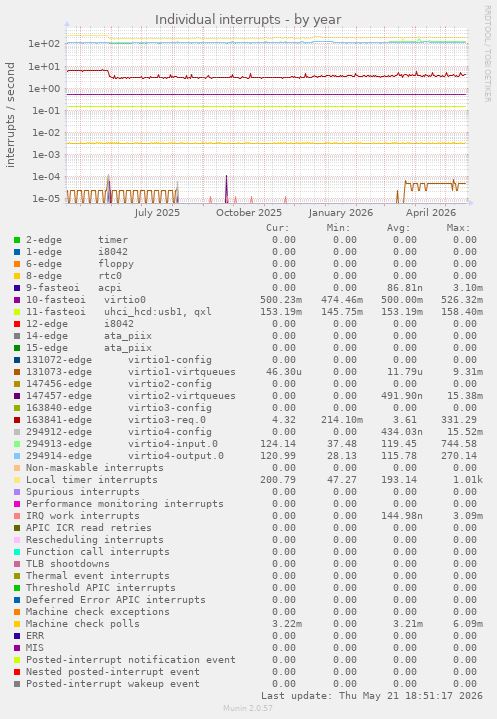Click the yellow-green 11-fasteoi uhci_hcd swatch
The width and height of the screenshot is (497, 719).
coord(17,312)
